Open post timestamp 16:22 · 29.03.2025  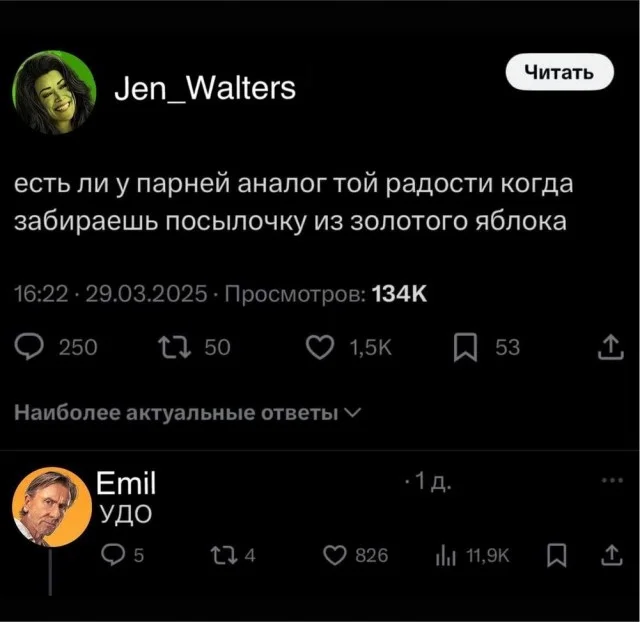pos(111,294)
